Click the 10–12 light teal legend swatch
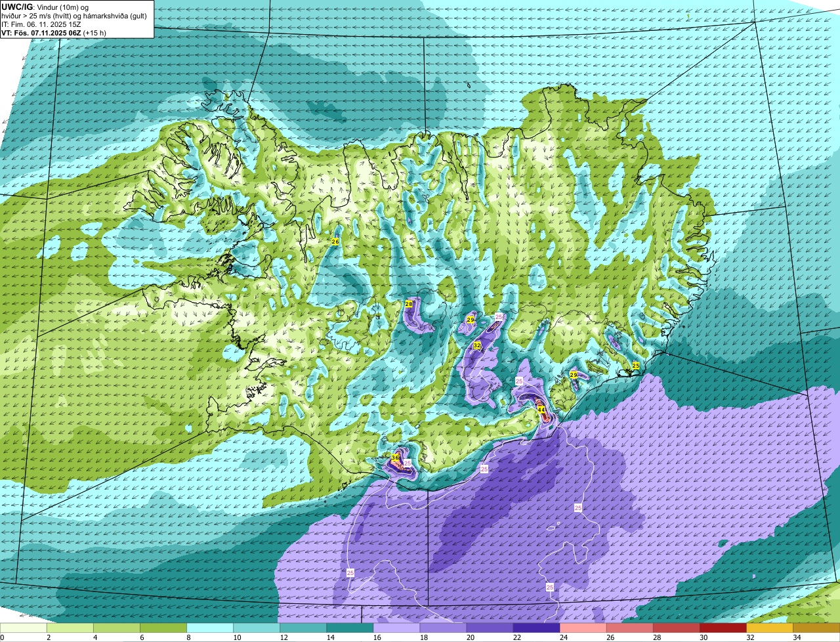840x642 pixels. pos(257,628)
